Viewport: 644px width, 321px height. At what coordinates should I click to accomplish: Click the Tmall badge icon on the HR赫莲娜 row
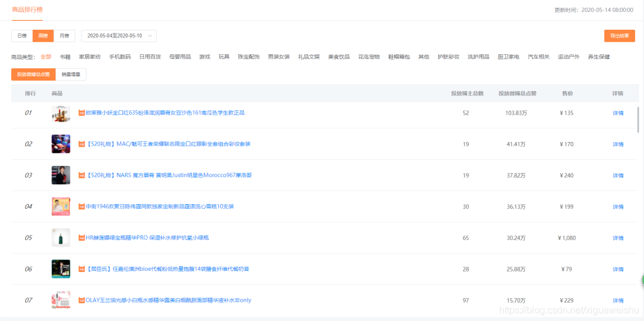pyautogui.click(x=82, y=238)
